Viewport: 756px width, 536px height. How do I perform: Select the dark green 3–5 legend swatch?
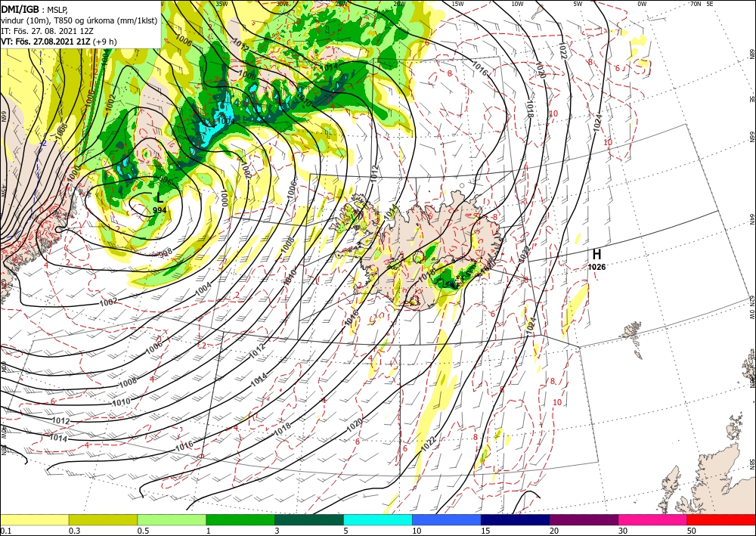309,520
